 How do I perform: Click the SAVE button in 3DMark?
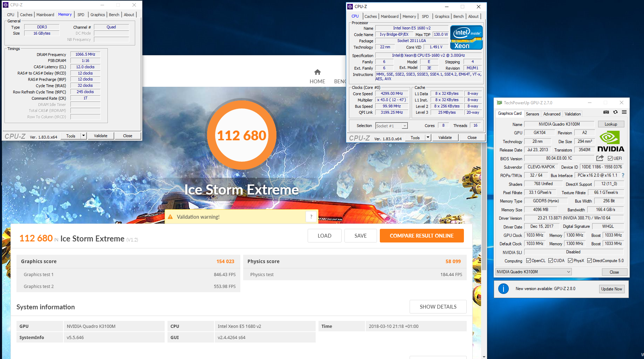(361, 236)
